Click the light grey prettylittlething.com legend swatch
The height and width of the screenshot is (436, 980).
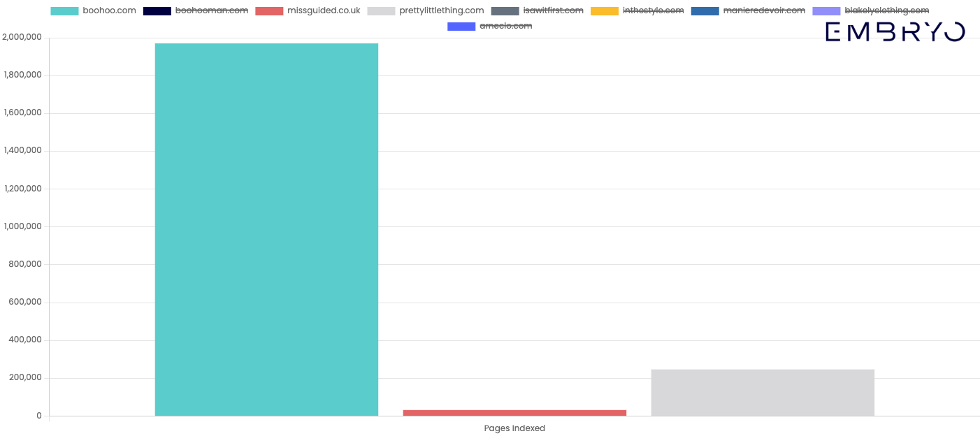(x=381, y=11)
